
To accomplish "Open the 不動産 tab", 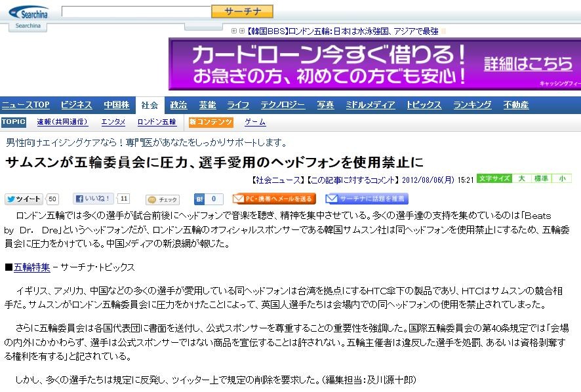I will [516, 105].
